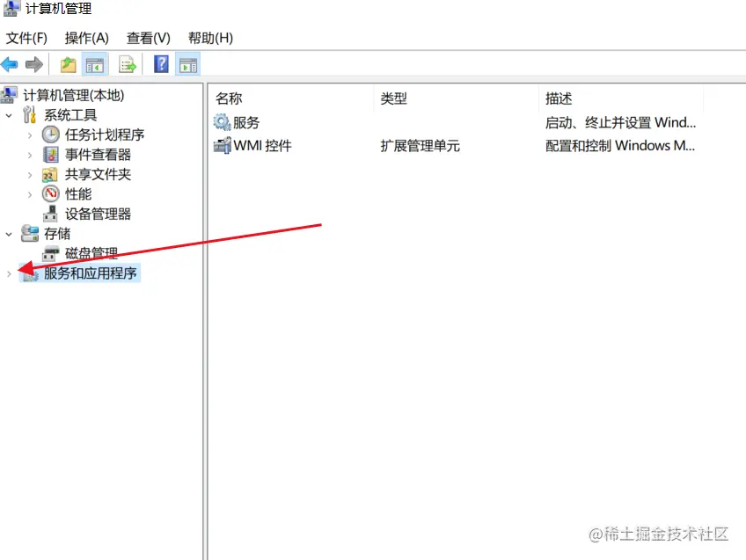Select 性能 in the tree
The height and width of the screenshot is (560, 746).
point(78,194)
